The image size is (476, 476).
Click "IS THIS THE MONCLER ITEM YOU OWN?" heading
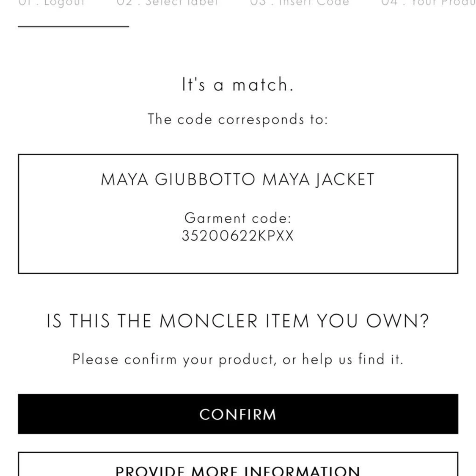tap(238, 321)
